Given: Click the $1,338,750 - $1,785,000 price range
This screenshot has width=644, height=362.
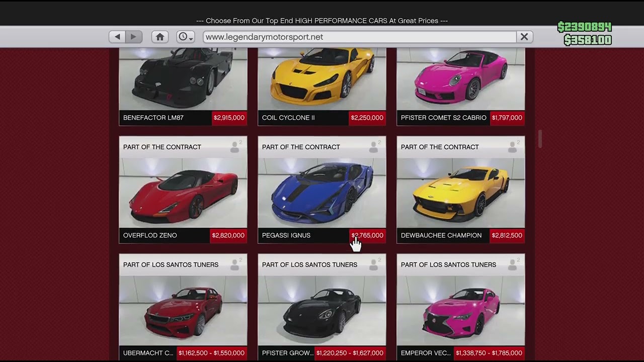Looking at the screenshot, I should pos(489,353).
